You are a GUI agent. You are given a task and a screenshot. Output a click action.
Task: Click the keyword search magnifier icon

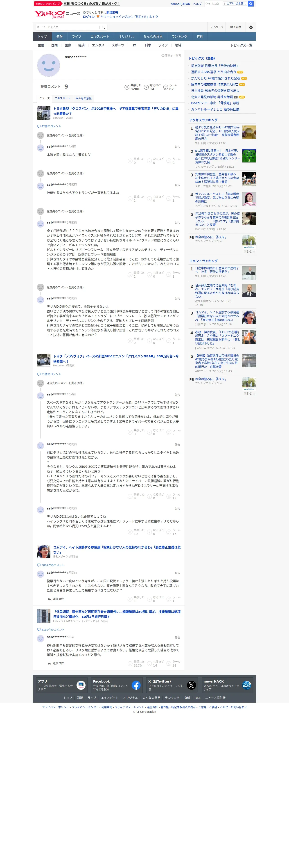coord(103,27)
